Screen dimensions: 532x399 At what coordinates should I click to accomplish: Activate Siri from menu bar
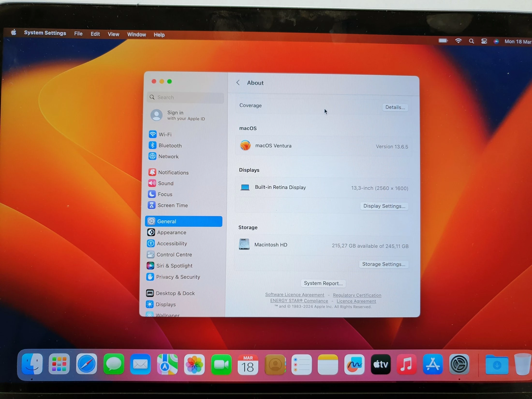[496, 41]
